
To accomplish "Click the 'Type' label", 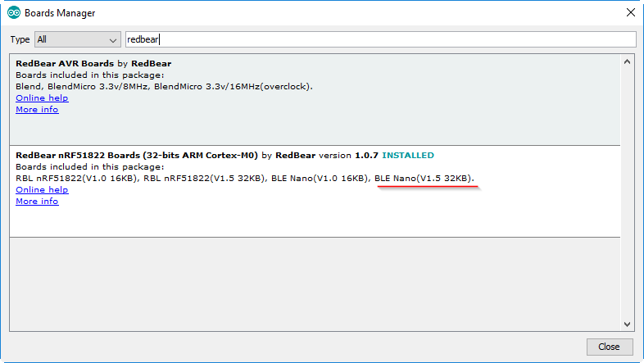I will click(x=20, y=40).
